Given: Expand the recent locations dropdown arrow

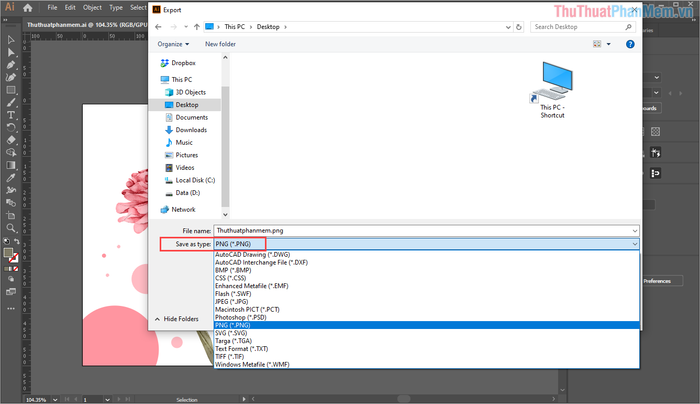Looking at the screenshot, I should tap(186, 27).
